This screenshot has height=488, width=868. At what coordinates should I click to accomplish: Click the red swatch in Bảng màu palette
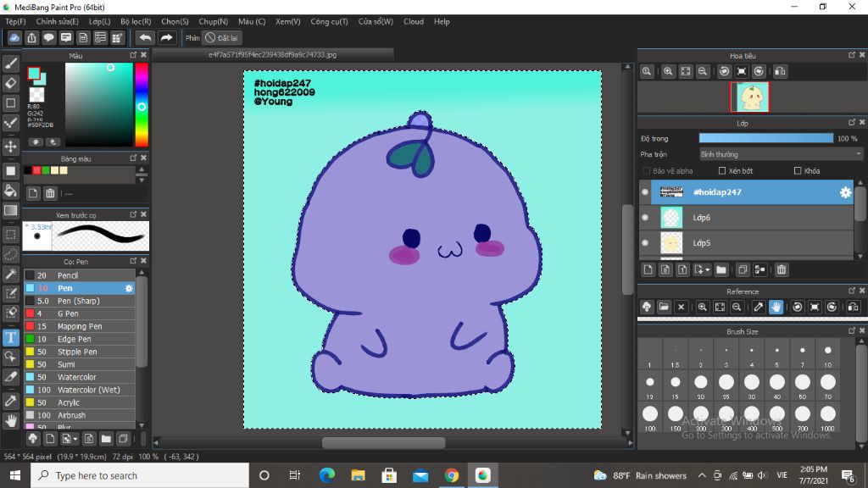37,170
